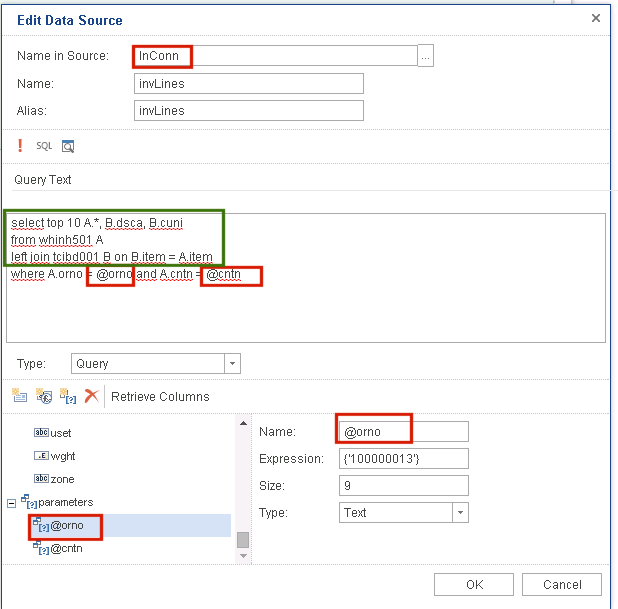618x609 pixels.
Task: Click the SQL toolbar icon
Action: [x=44, y=146]
